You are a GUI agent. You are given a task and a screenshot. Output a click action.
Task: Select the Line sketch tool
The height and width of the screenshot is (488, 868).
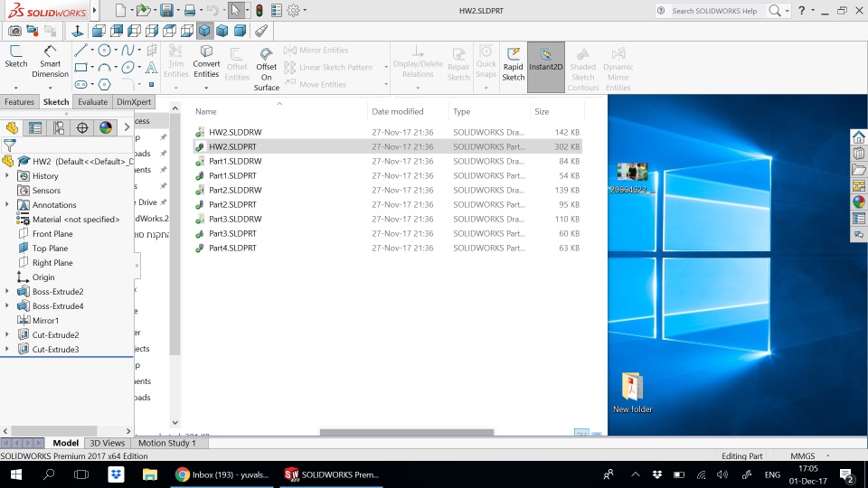pyautogui.click(x=80, y=51)
